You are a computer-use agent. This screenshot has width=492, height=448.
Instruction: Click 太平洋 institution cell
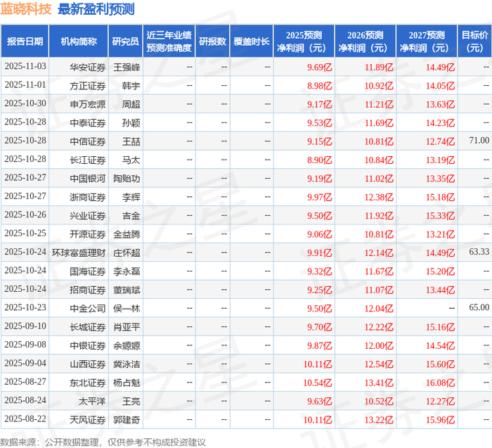click(92, 401)
